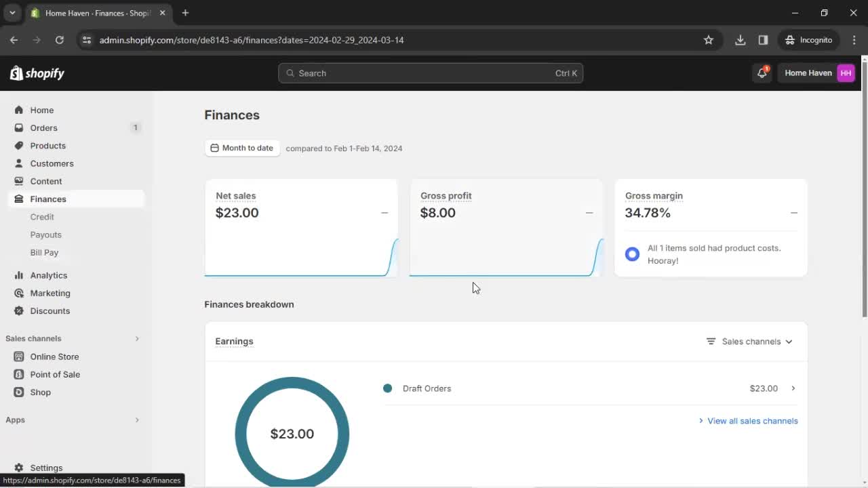This screenshot has width=868, height=488.
Task: Open a new browser tab
Action: 185,13
